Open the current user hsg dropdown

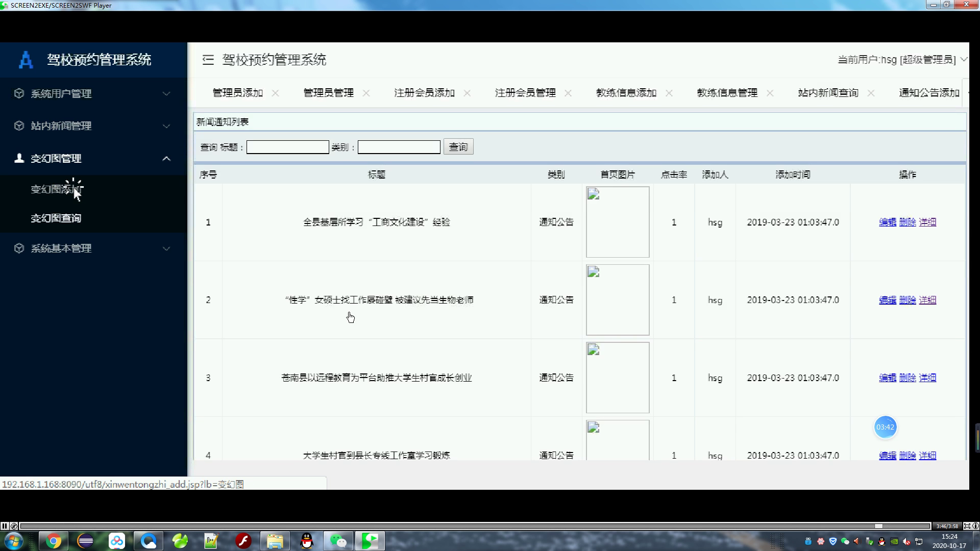(x=902, y=60)
